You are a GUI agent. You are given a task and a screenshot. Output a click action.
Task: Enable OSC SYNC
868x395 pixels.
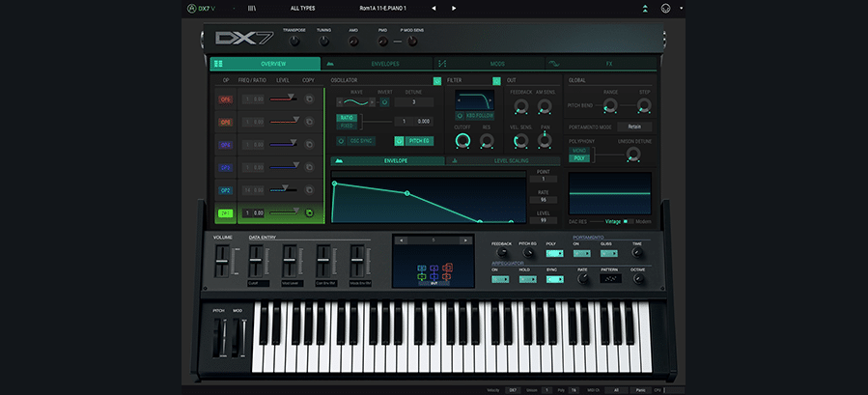pos(357,141)
